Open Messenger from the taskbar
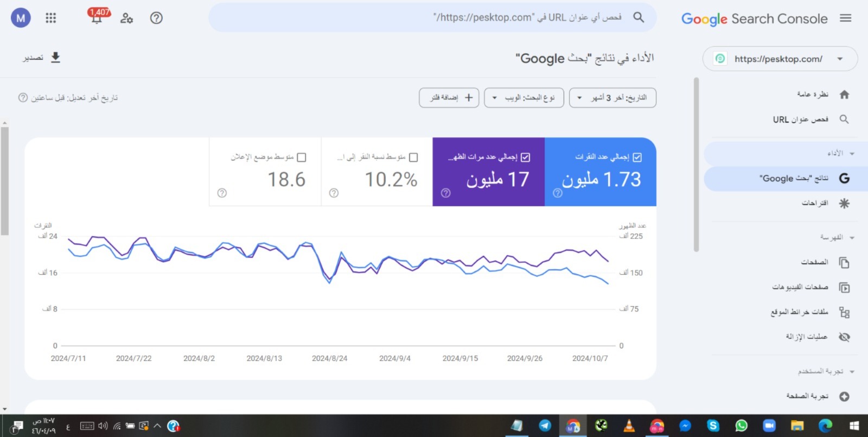 point(685,426)
